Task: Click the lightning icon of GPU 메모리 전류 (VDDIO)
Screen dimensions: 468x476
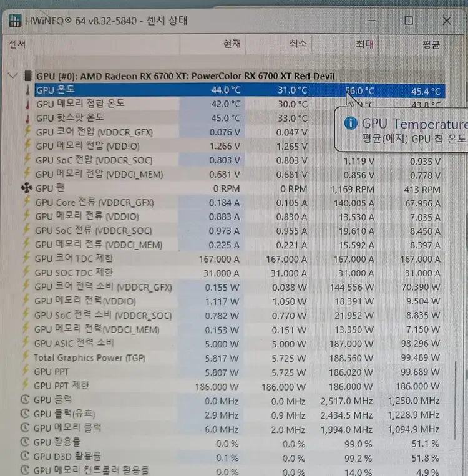Action: (27, 216)
